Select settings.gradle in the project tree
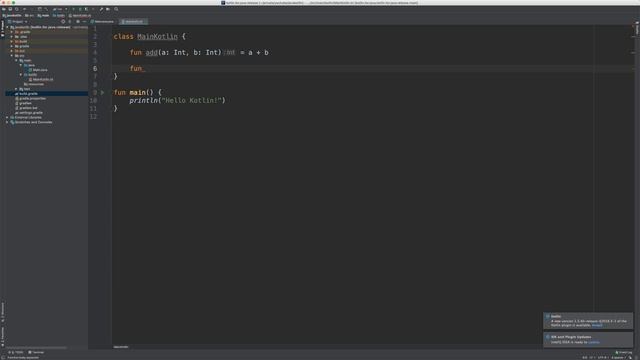The height and width of the screenshot is (360, 640). pos(29,113)
